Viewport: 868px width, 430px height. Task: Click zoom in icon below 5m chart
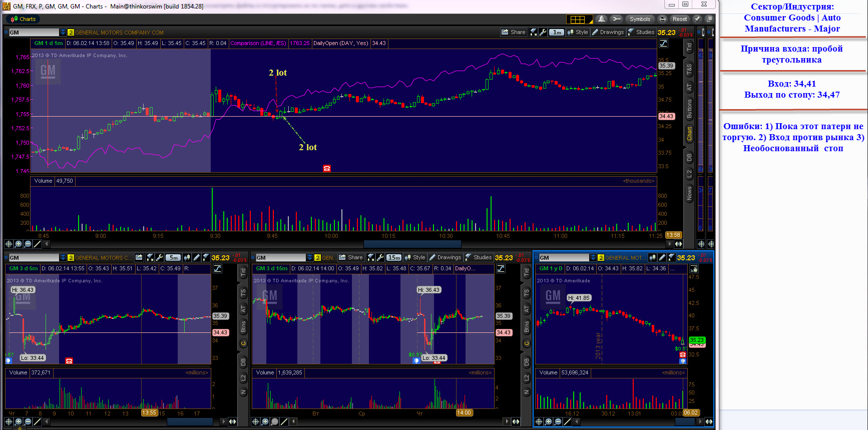(x=18, y=421)
